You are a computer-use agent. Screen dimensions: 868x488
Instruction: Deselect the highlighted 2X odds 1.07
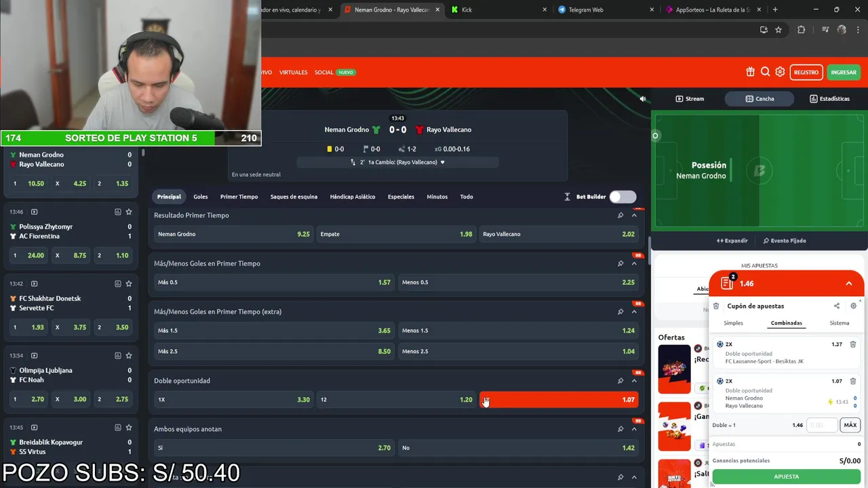pos(558,399)
